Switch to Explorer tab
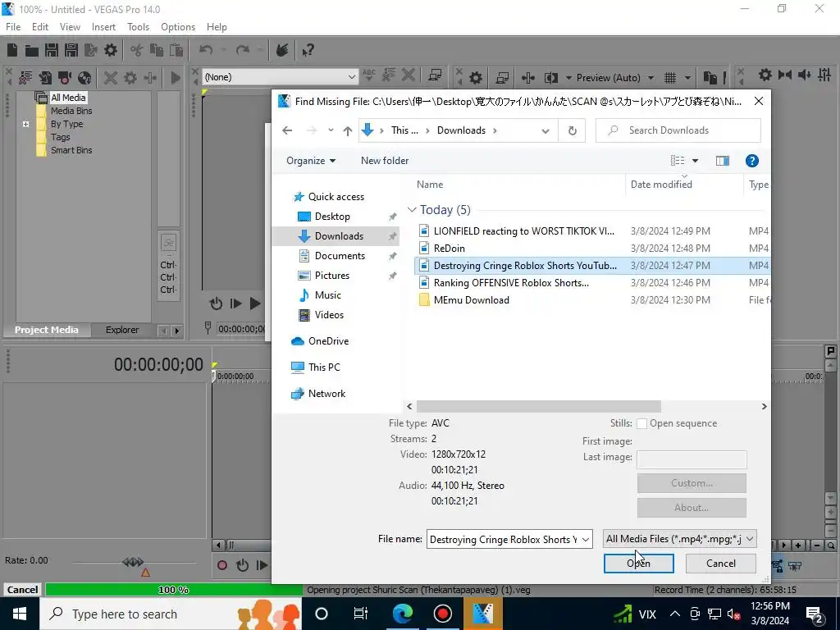This screenshot has height=630, width=840. 122,330
